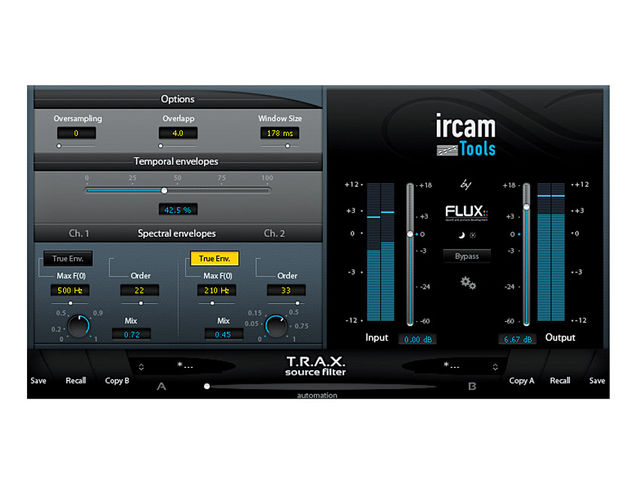The width and height of the screenshot is (640, 480).
Task: Save preset slot A
Action: (38, 380)
